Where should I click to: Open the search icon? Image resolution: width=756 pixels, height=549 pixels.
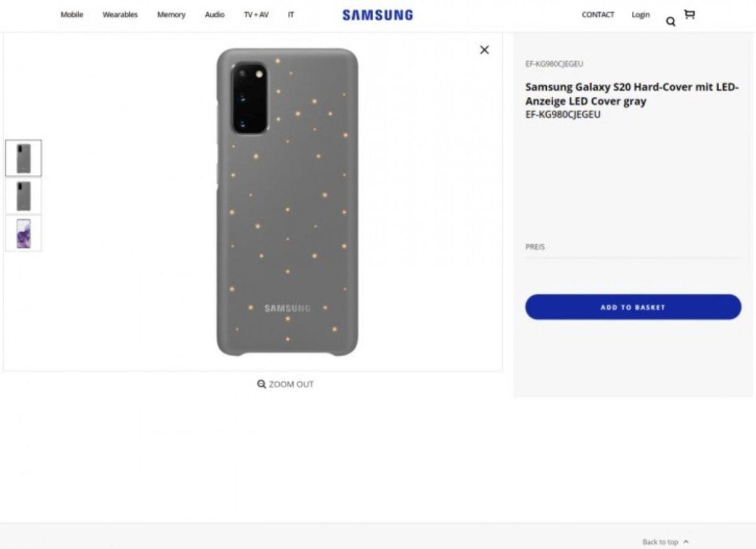pyautogui.click(x=670, y=21)
